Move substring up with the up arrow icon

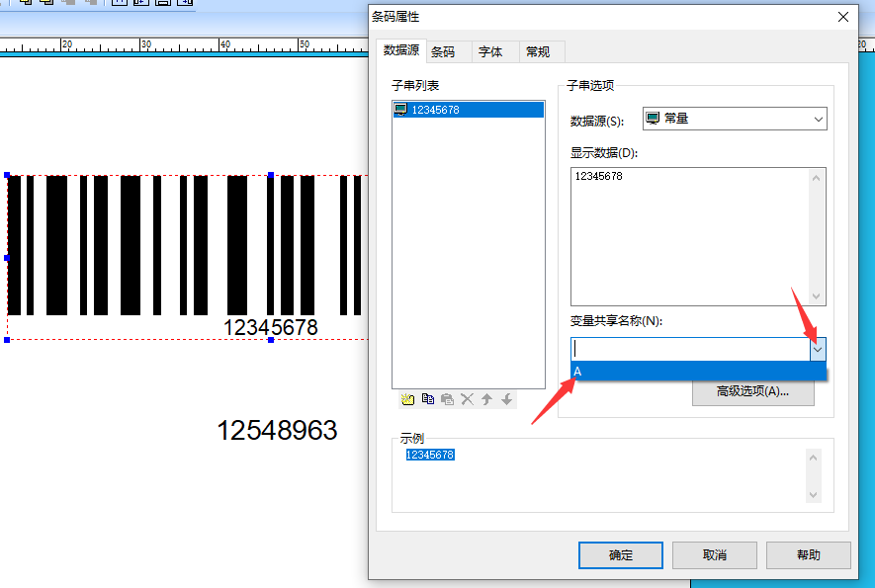pos(486,399)
